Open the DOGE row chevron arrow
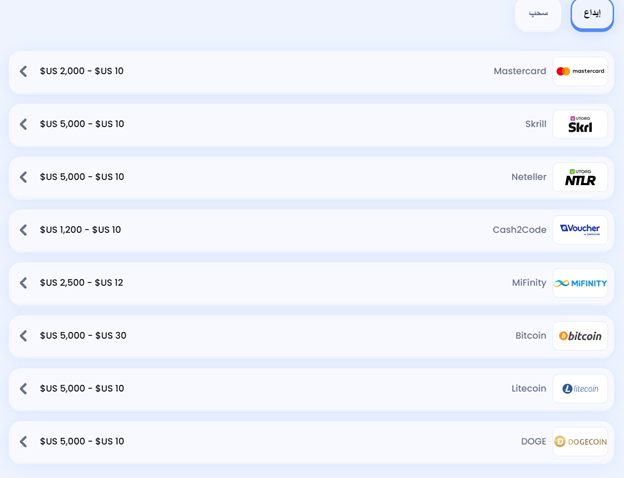624x478 pixels. coord(24,442)
